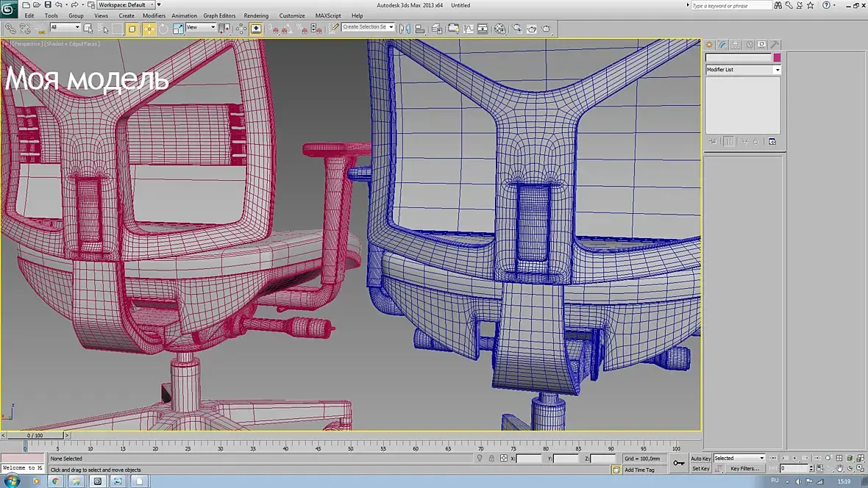Click the Key Filters... button
This screenshot has width=868, height=488.
pos(744,469)
